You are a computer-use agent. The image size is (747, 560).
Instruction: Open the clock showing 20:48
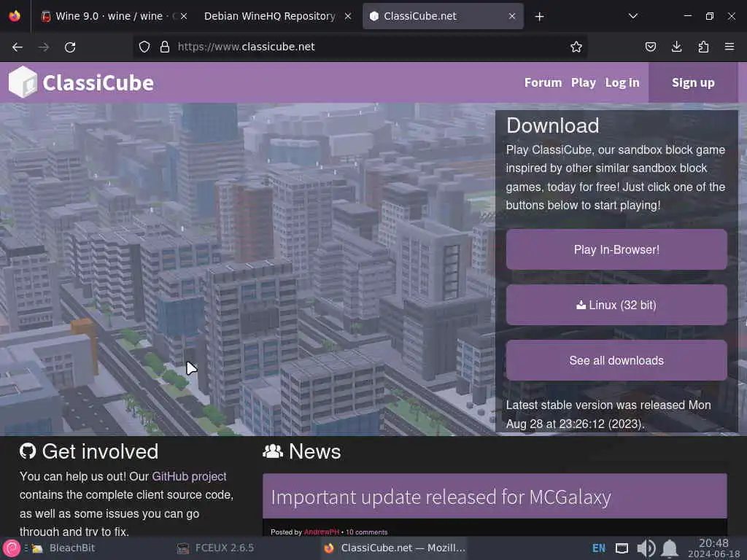[713, 548]
